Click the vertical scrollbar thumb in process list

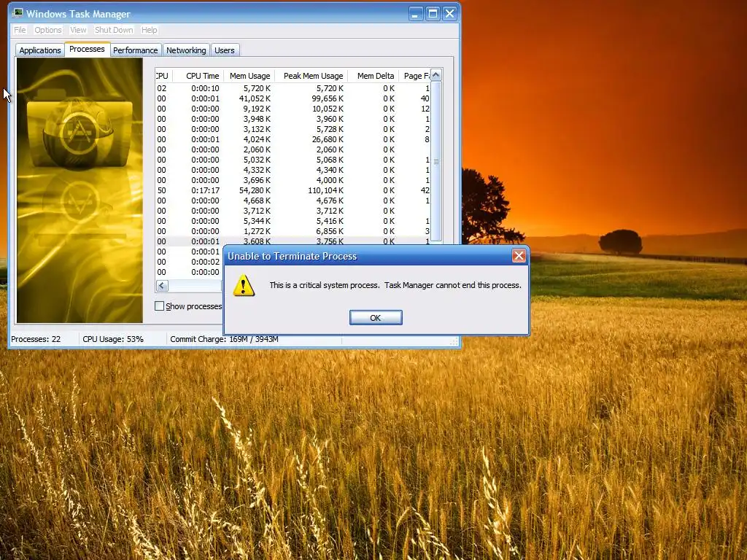[436, 161]
